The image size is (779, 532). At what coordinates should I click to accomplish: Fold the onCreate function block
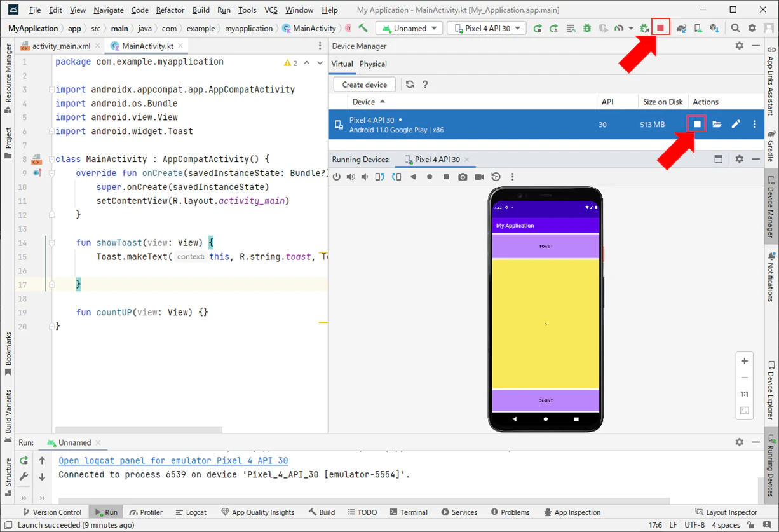[x=52, y=173]
